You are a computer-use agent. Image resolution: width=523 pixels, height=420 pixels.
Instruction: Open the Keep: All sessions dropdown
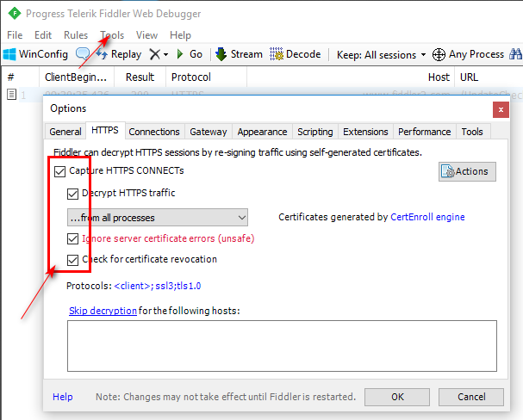[381, 54]
